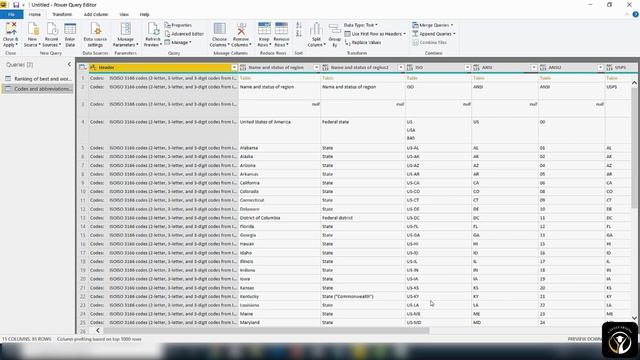Click the Table link in the ISO column, row 1
This screenshot has height=360, width=640.
(412, 78)
